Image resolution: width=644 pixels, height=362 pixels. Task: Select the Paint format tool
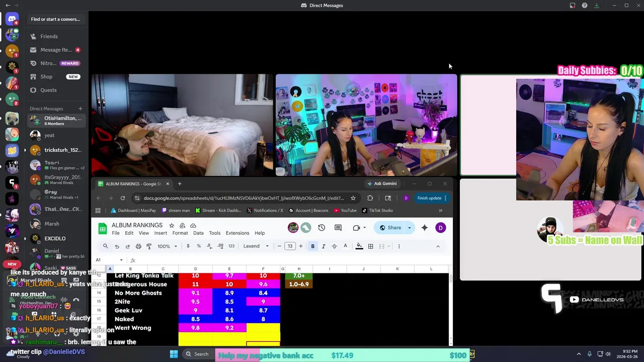(149, 246)
